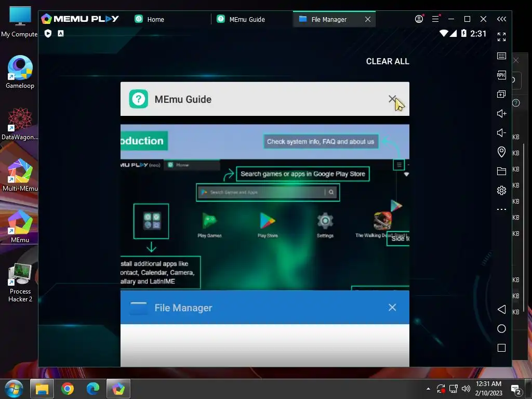Select the File Manager card header

(x=264, y=308)
